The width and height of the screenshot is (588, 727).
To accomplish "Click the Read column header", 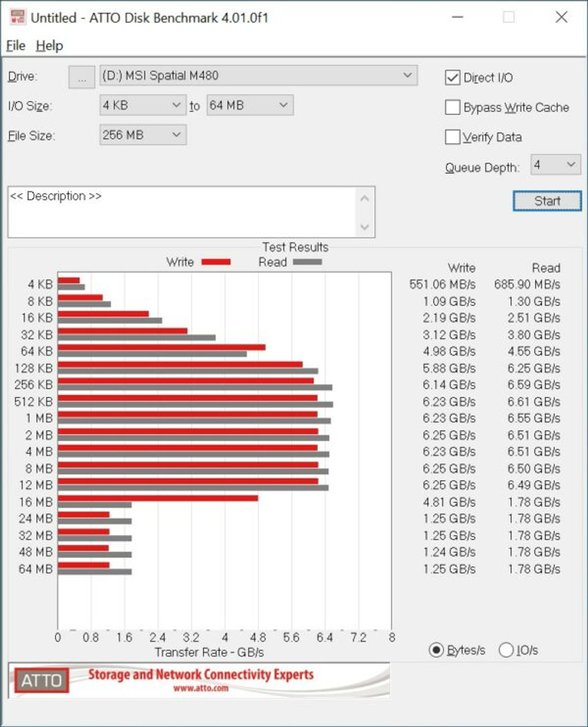I will 546,268.
